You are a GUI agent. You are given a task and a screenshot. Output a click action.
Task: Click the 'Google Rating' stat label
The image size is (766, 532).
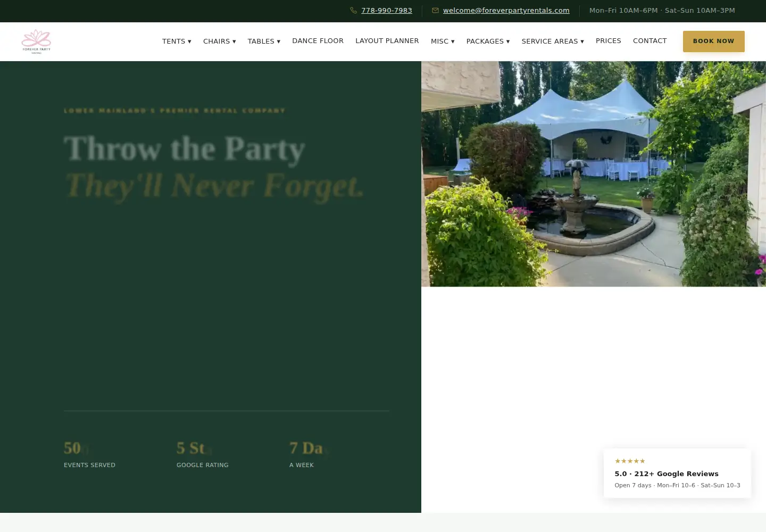203,465
